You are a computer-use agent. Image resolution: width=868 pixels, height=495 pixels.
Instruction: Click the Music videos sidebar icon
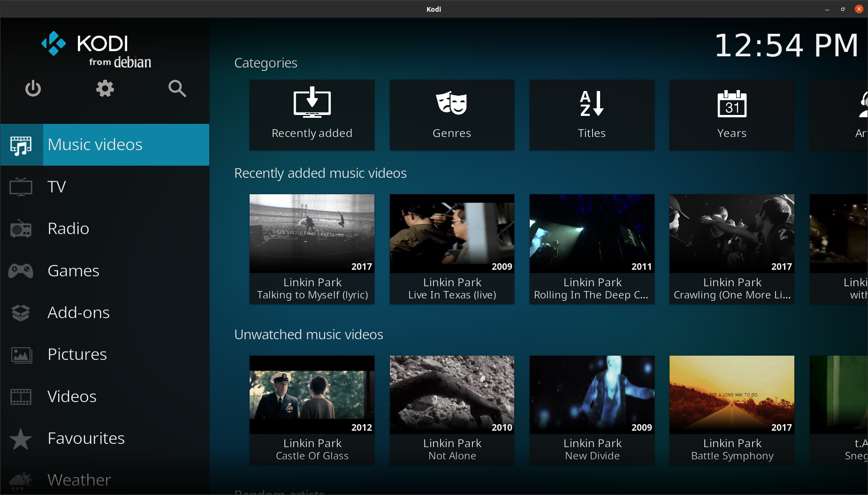tap(21, 145)
